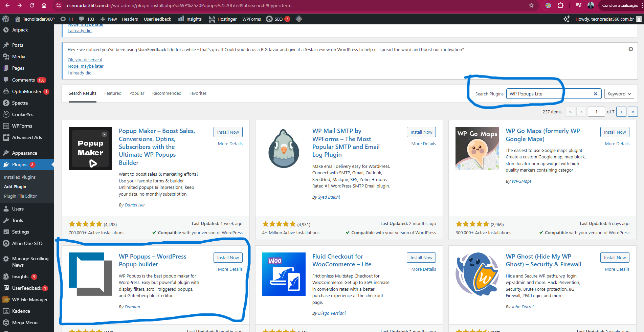Viewport: 644px width, 332px height.
Task: Go to next page of plugin results
Action: tap(621, 112)
